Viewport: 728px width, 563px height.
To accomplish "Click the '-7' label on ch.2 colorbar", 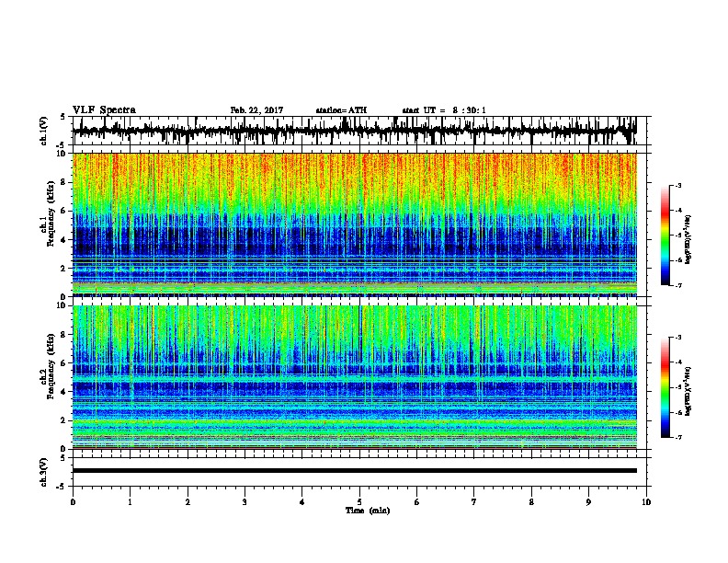I will (x=678, y=437).
